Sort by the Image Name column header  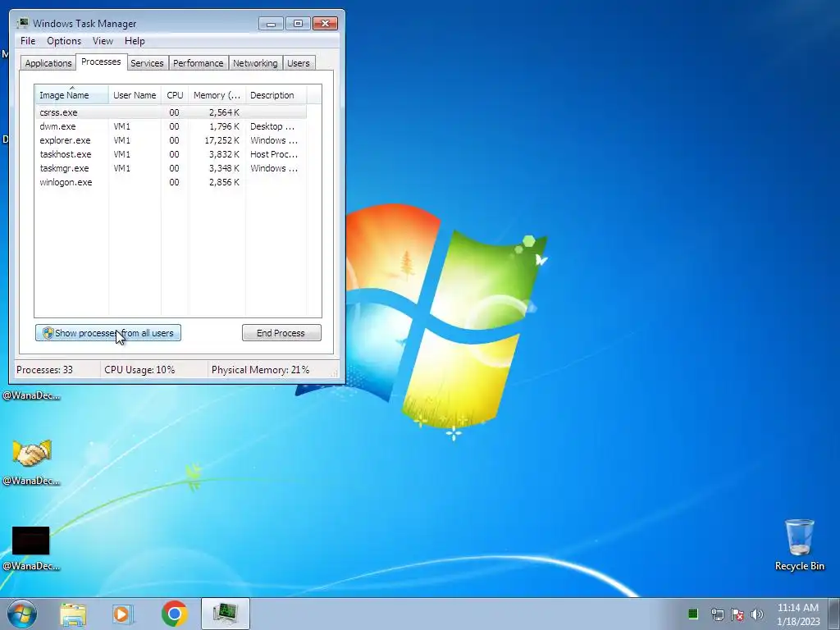click(72, 95)
